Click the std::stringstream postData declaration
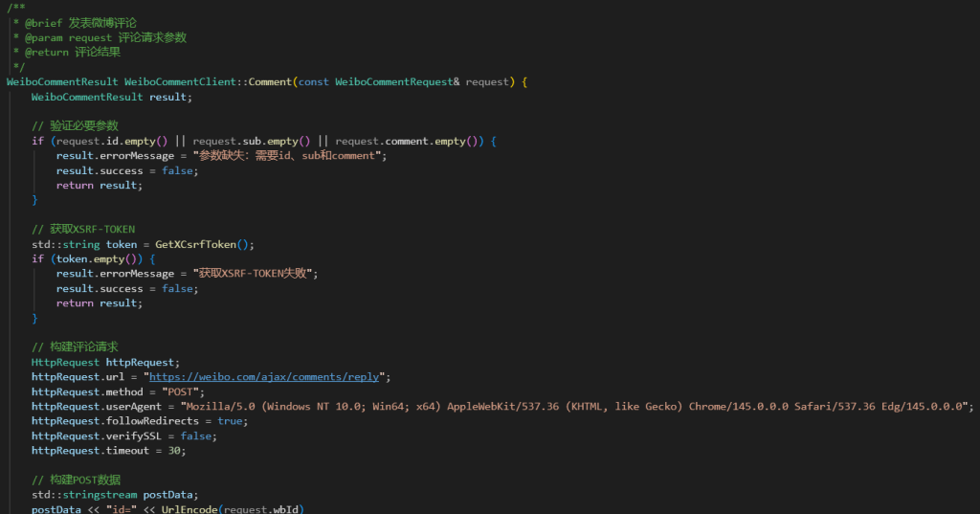980x514 pixels. point(113,495)
